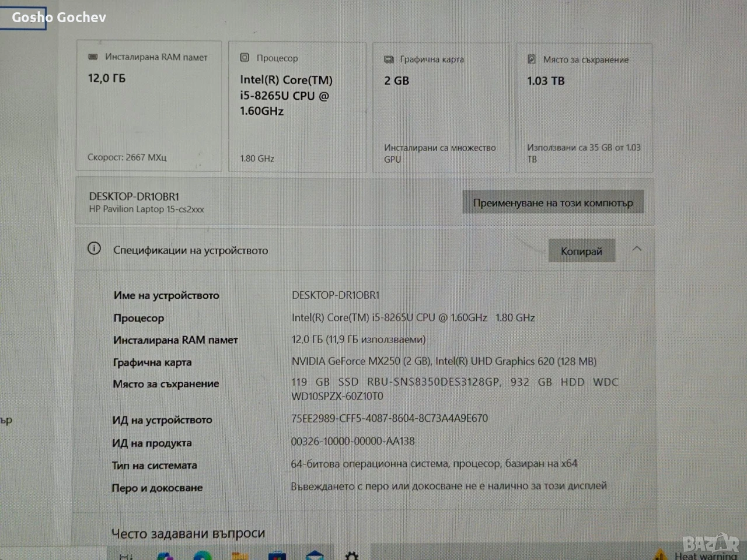Select the NVIDIA GeForce MX250 value
Image resolution: width=747 pixels, height=560 pixels.
[x=444, y=361]
